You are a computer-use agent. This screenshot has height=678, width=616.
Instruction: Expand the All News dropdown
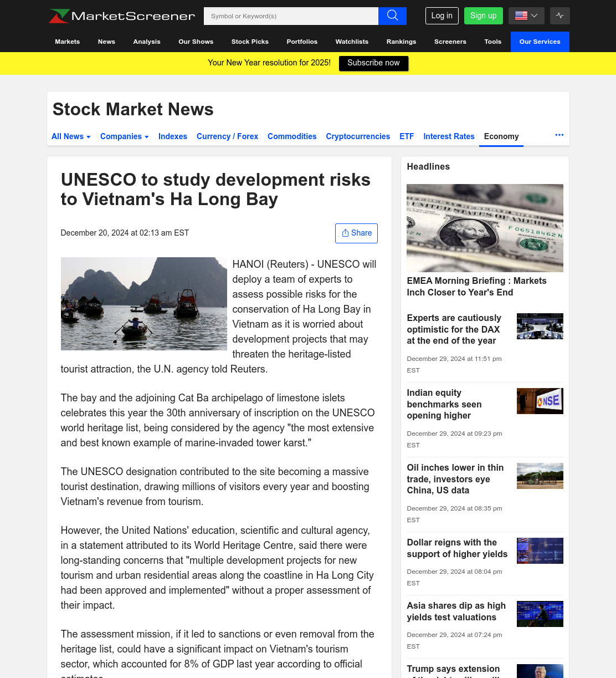[71, 136]
